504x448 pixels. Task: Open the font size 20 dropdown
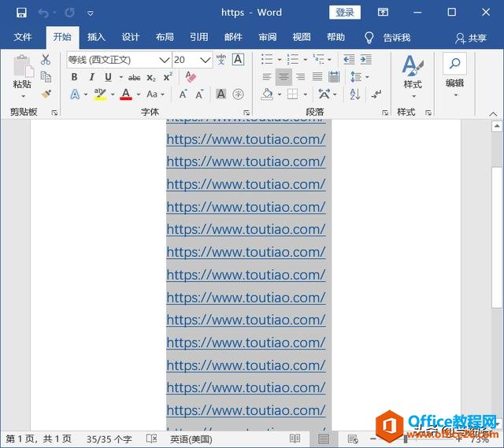tap(205, 60)
